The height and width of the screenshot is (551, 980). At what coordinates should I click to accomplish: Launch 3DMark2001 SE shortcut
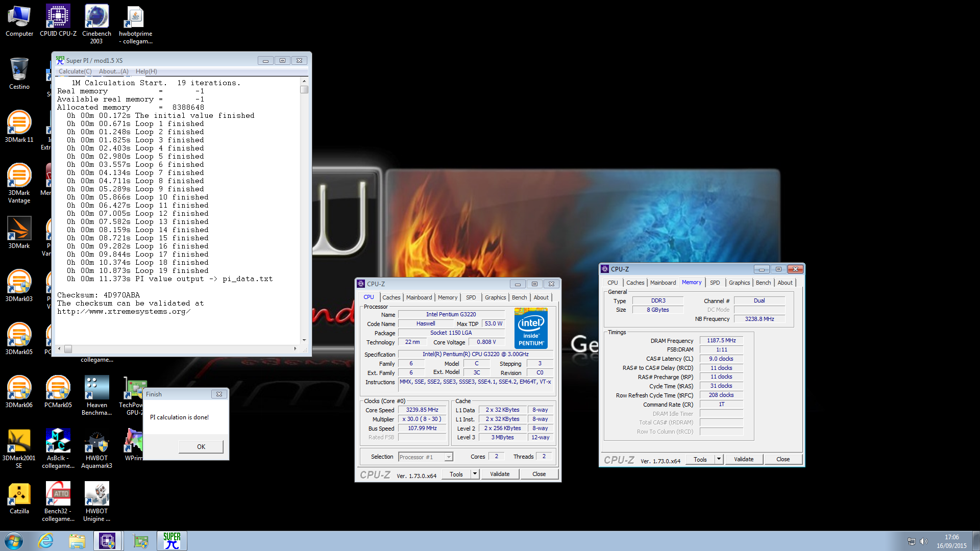(19, 449)
